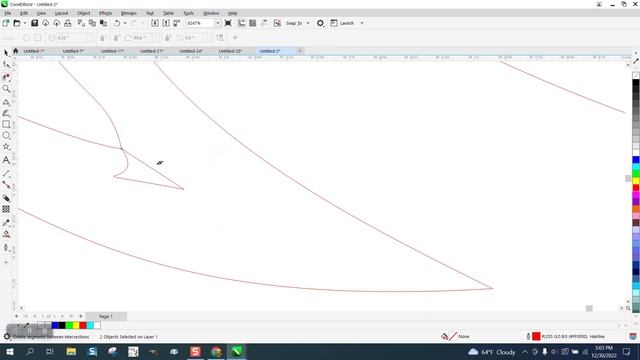640x360 pixels.
Task: Expand the Launch dropdown arrow
Action: pos(362,23)
